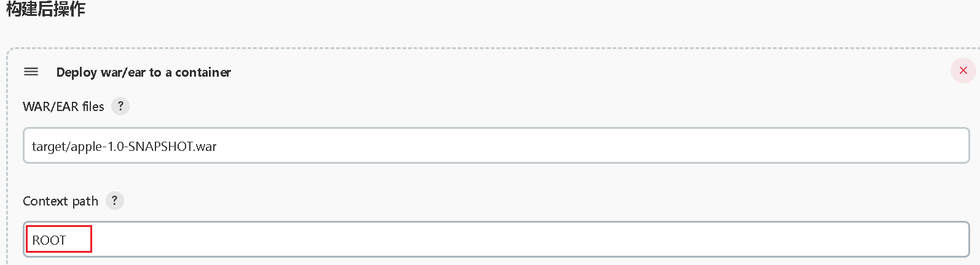Click the "Context path" label
Image resolution: width=980 pixels, height=265 pixels.
(x=60, y=201)
